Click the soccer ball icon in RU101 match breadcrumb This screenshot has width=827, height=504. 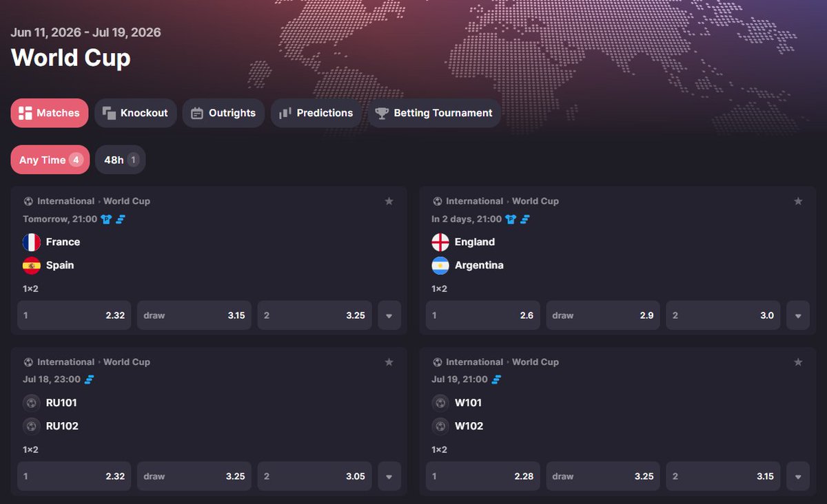pos(28,362)
